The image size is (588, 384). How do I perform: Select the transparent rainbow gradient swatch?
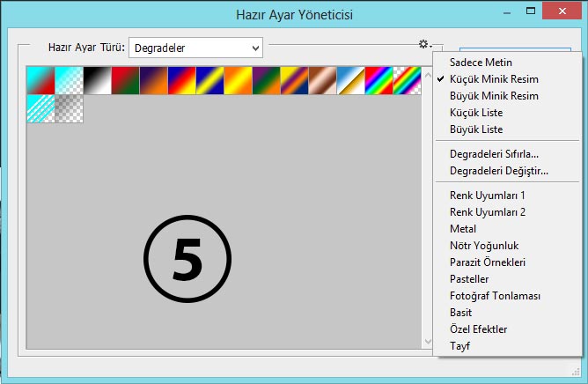pyautogui.click(x=407, y=80)
